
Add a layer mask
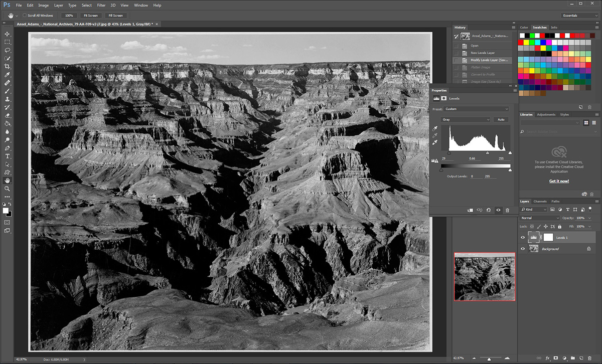556,358
